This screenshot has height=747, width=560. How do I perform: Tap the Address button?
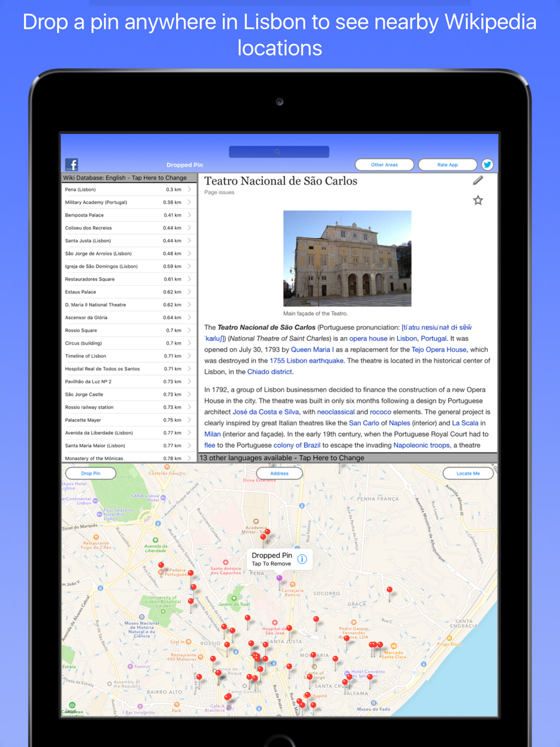tap(279, 473)
